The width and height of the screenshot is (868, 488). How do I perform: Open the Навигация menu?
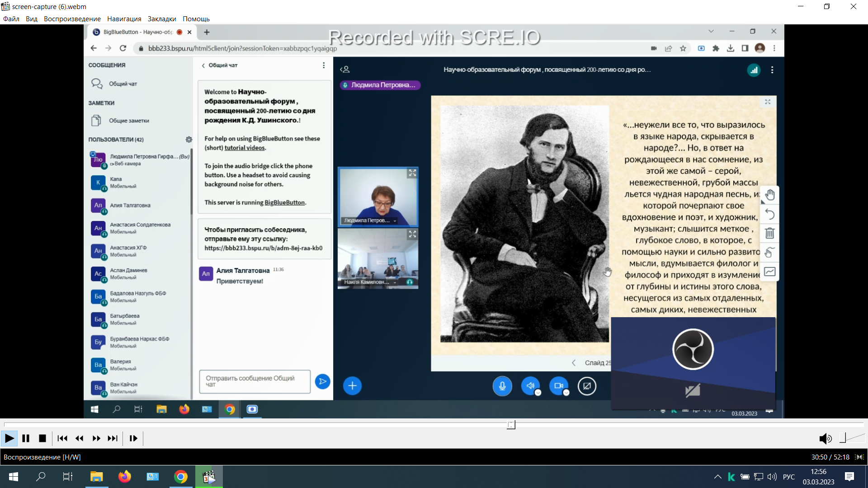(124, 19)
